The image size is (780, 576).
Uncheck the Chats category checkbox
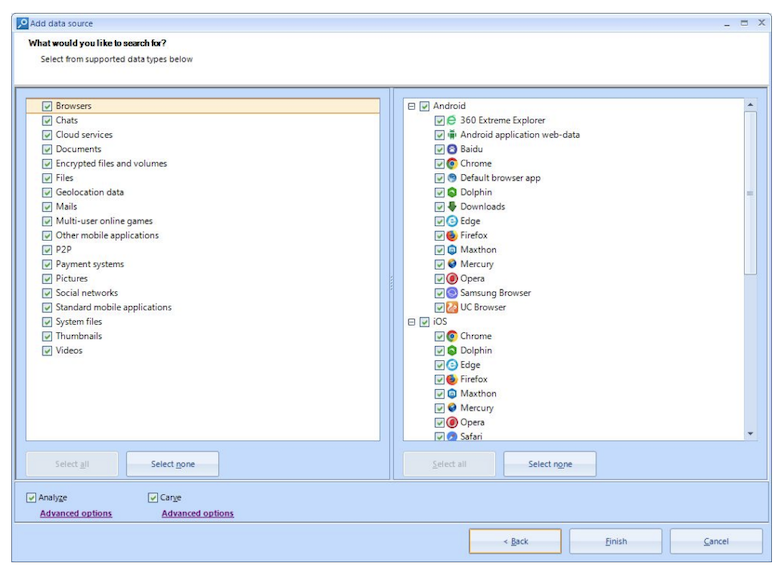(47, 120)
